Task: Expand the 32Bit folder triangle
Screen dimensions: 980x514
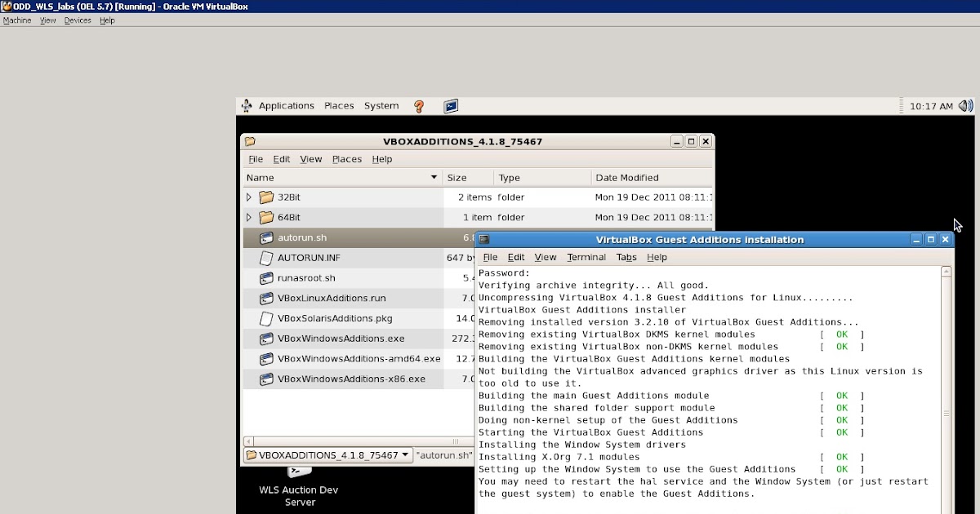Action: 249,197
